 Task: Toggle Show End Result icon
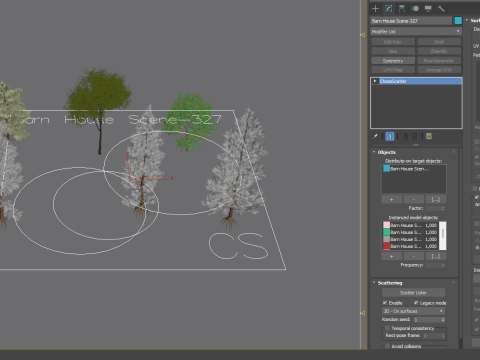pos(390,136)
